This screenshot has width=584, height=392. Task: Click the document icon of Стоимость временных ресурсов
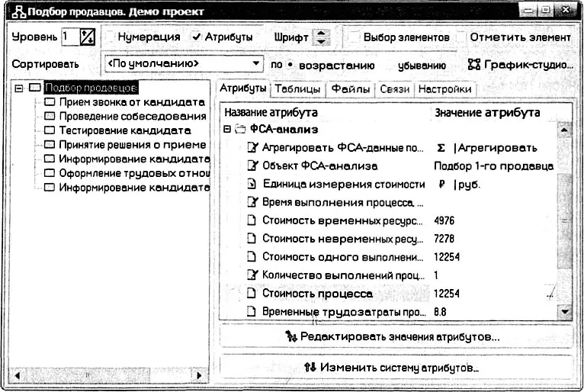[252, 220]
